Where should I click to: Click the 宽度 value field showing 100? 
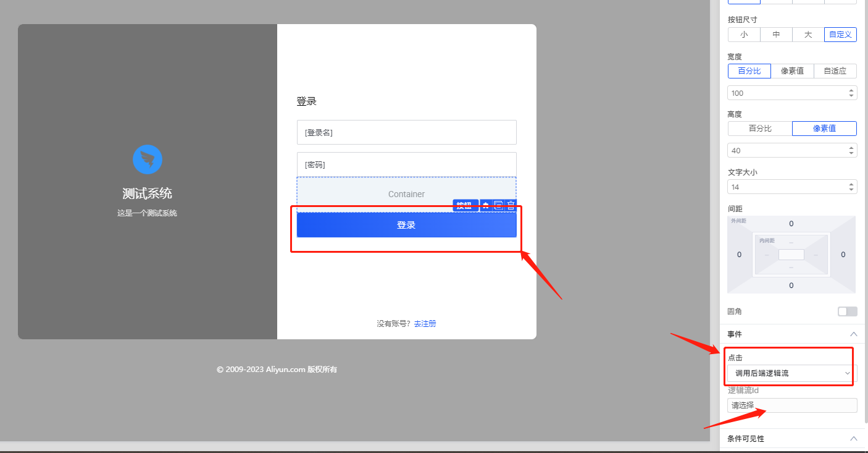[x=792, y=93]
